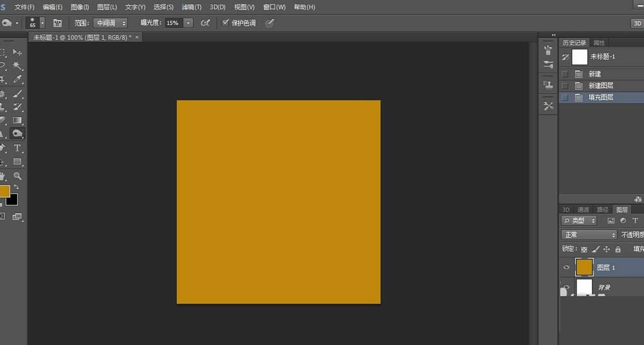Toggle the 保护色调 checkbox
This screenshot has height=345, width=644.
click(x=225, y=23)
